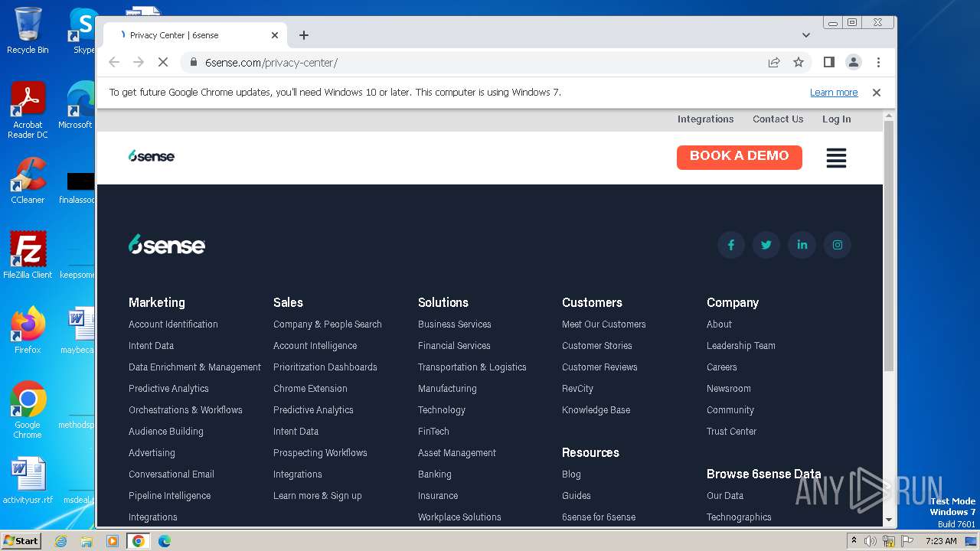View site information lock icon
Screen dimensions: 980x551
pos(194,63)
